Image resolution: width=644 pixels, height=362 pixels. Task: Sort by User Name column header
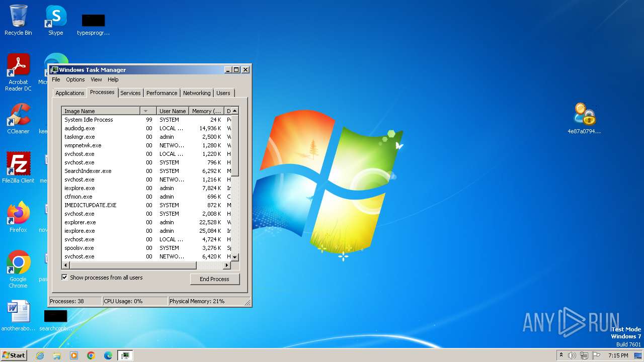[x=173, y=111]
